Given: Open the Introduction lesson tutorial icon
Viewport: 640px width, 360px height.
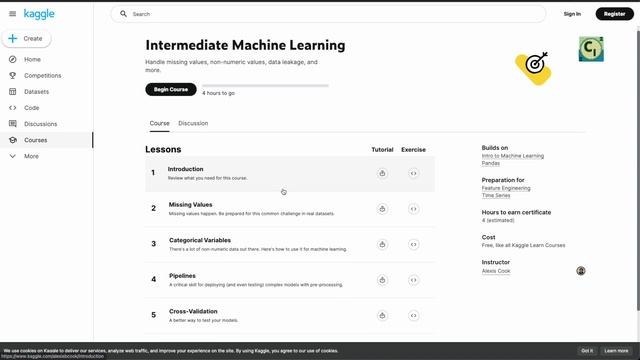Looking at the screenshot, I should (382, 173).
